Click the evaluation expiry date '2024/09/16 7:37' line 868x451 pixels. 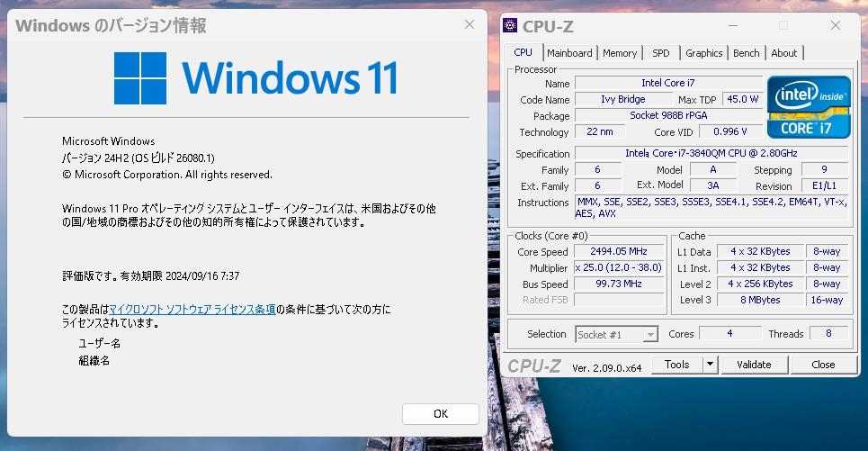(x=150, y=276)
